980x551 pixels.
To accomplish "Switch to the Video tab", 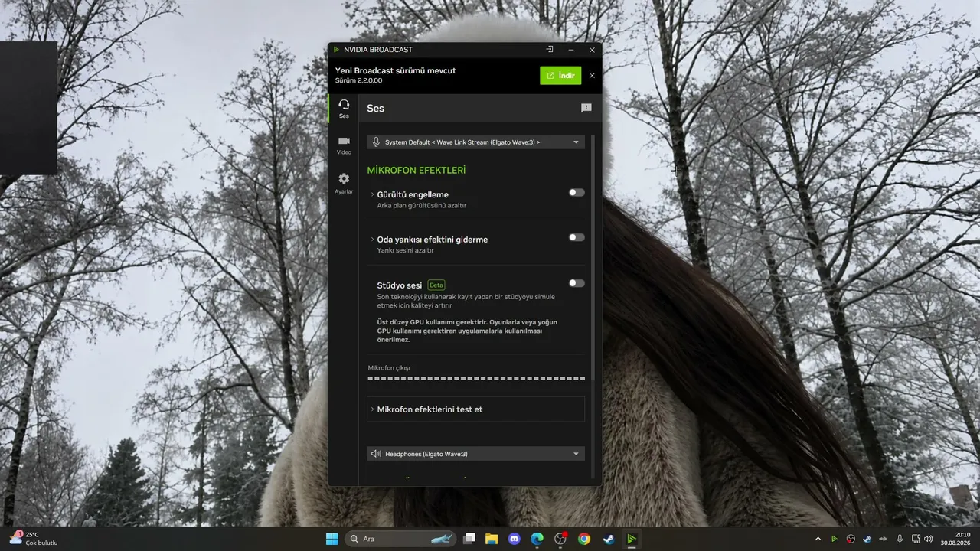I will (344, 145).
